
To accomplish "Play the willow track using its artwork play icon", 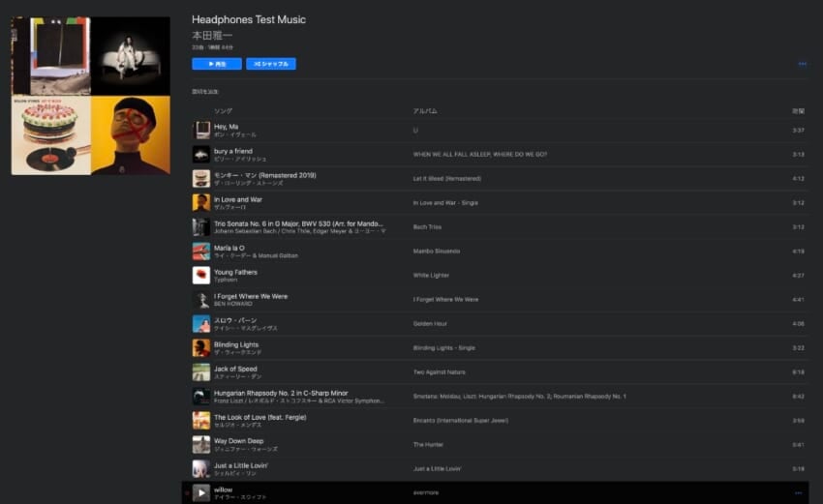I will click(x=200, y=493).
